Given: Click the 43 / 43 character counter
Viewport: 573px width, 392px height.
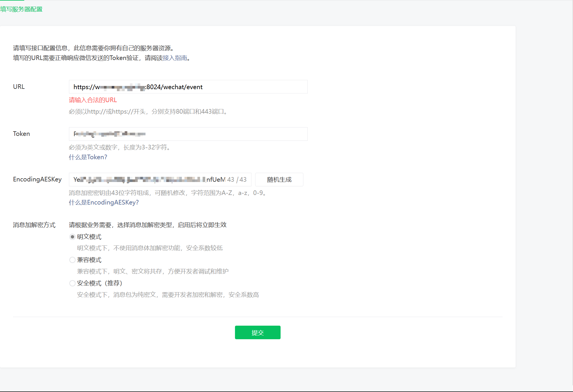Looking at the screenshot, I should point(237,180).
